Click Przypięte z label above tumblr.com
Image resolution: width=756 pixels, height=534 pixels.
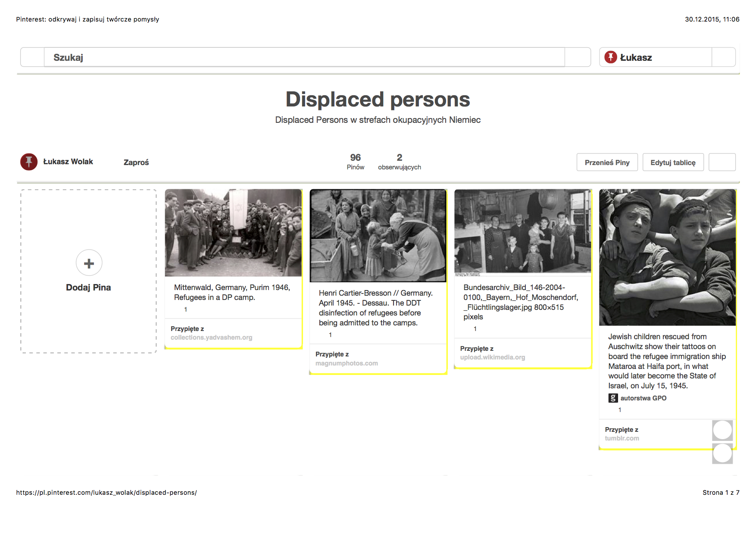coord(622,430)
